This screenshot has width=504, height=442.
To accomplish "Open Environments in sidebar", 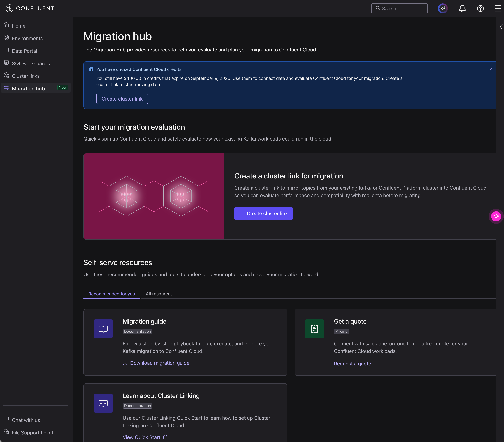I will (27, 38).
